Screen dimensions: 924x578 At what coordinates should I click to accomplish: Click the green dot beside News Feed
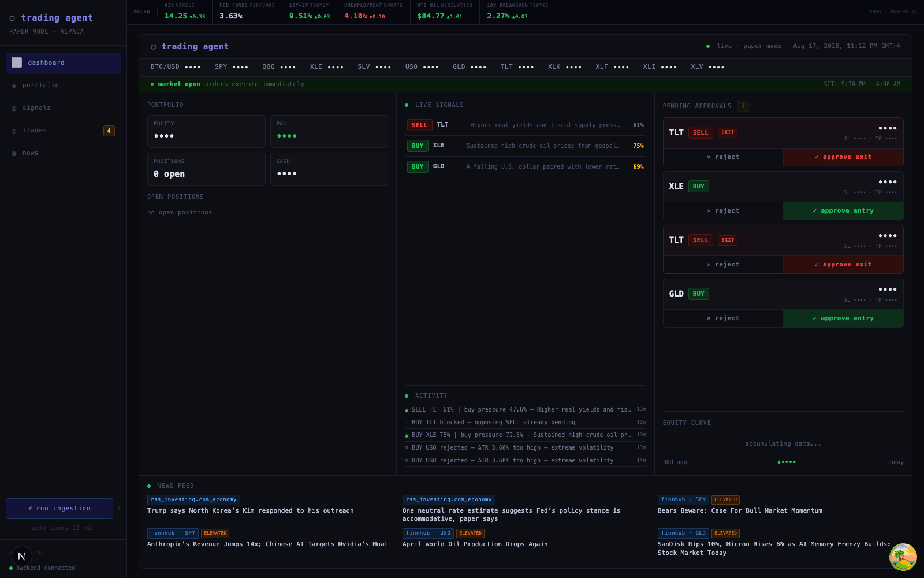[x=149, y=486]
